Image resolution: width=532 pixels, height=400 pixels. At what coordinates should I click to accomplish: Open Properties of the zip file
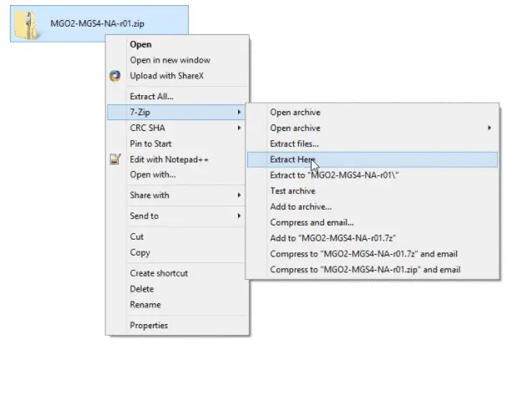point(178,325)
